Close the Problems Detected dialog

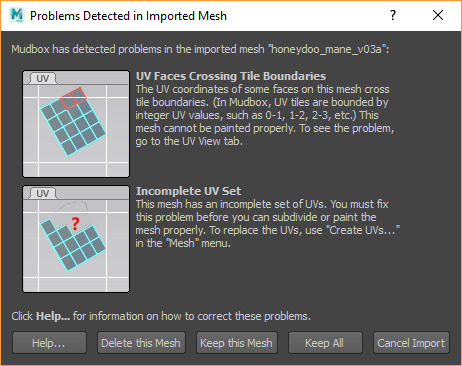tap(438, 15)
